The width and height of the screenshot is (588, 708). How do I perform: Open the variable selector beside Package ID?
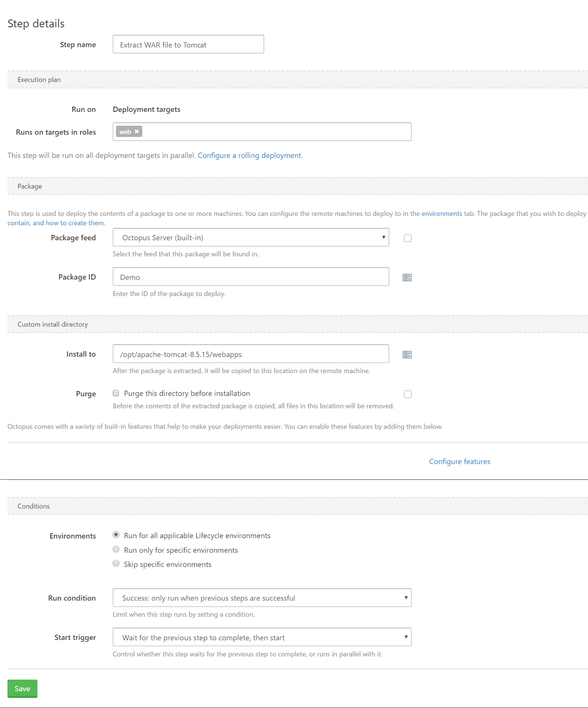407,277
